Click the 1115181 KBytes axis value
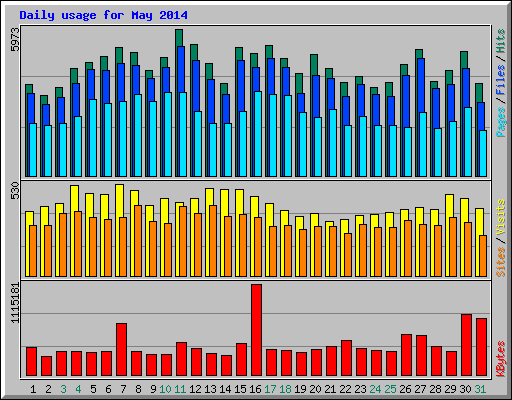 point(15,303)
